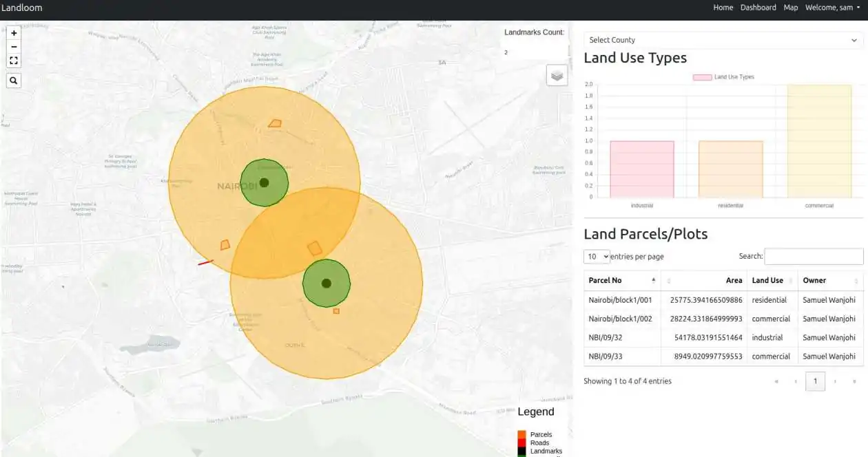Viewport: 868px width, 457px height.
Task: Zoom out on the map
Action: (14, 46)
